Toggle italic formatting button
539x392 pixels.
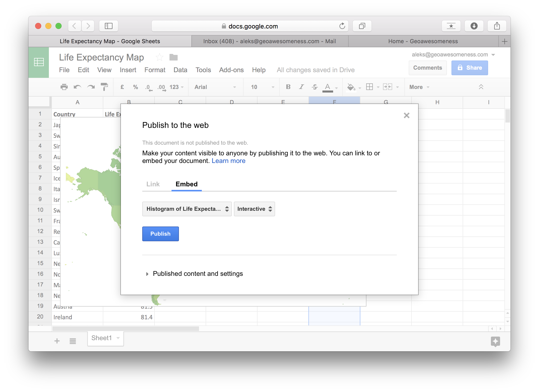coord(301,87)
